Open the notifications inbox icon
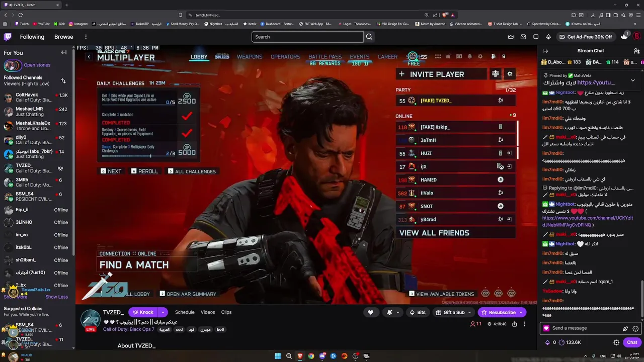The height and width of the screenshot is (362, 644). pyautogui.click(x=523, y=37)
